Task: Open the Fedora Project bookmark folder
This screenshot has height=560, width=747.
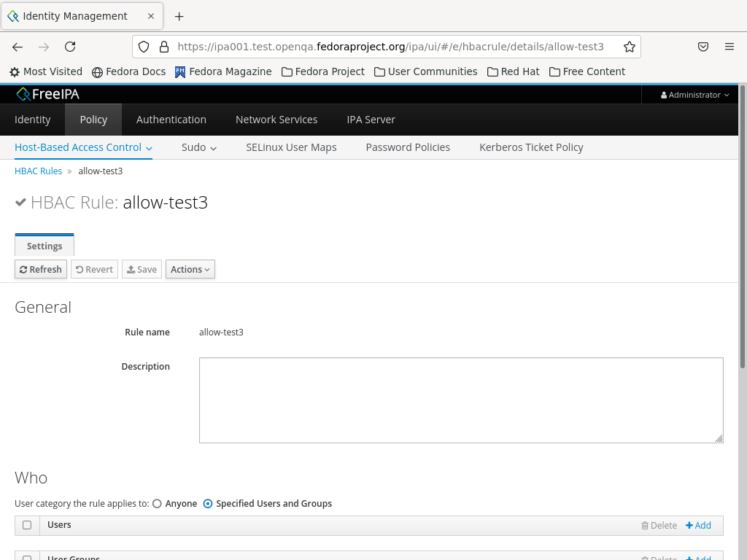Action: tap(323, 72)
